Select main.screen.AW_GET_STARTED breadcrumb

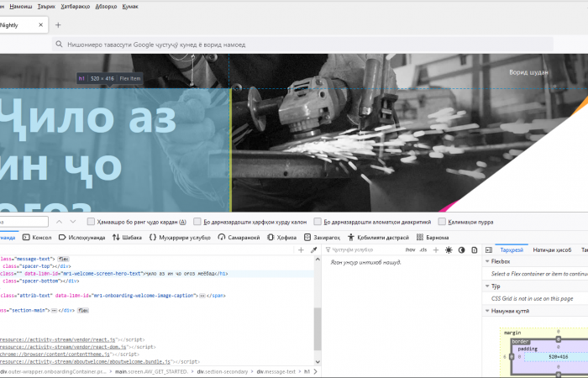(151, 371)
